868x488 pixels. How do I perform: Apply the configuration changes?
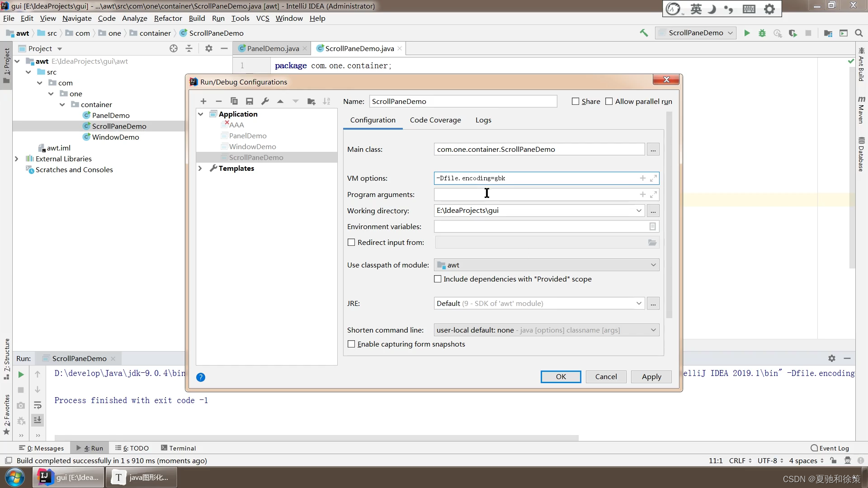[x=651, y=376]
